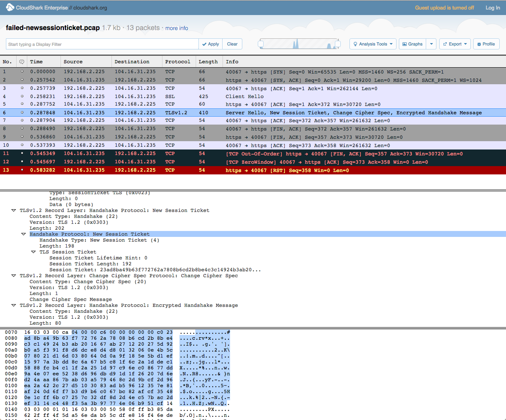
Task: Sort packets by the Source column
Action: point(86,62)
